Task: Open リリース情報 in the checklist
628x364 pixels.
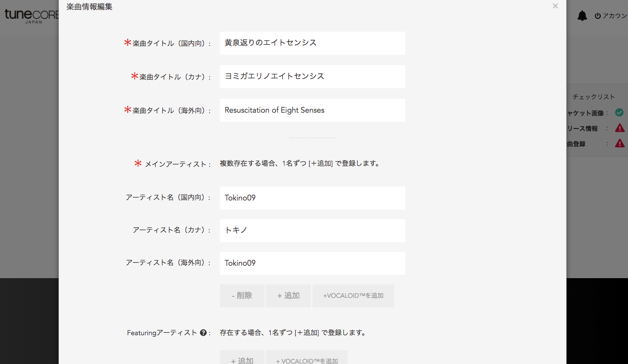Action: point(583,129)
